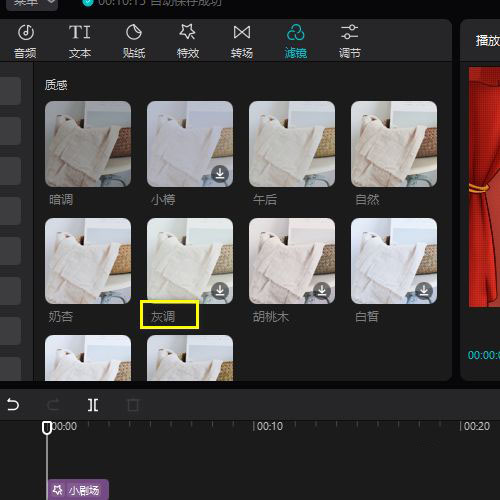Open the 特效 effects tab
This screenshot has width=500, height=500.
188,42
